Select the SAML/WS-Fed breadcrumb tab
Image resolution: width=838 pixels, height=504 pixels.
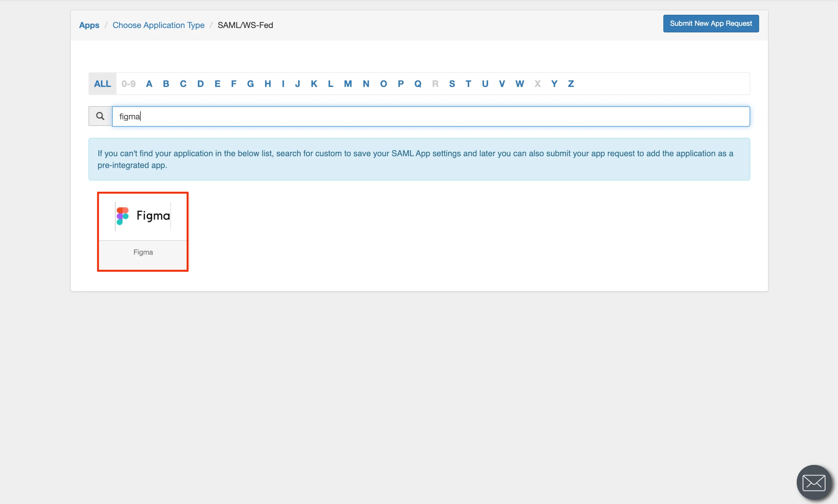tap(245, 25)
